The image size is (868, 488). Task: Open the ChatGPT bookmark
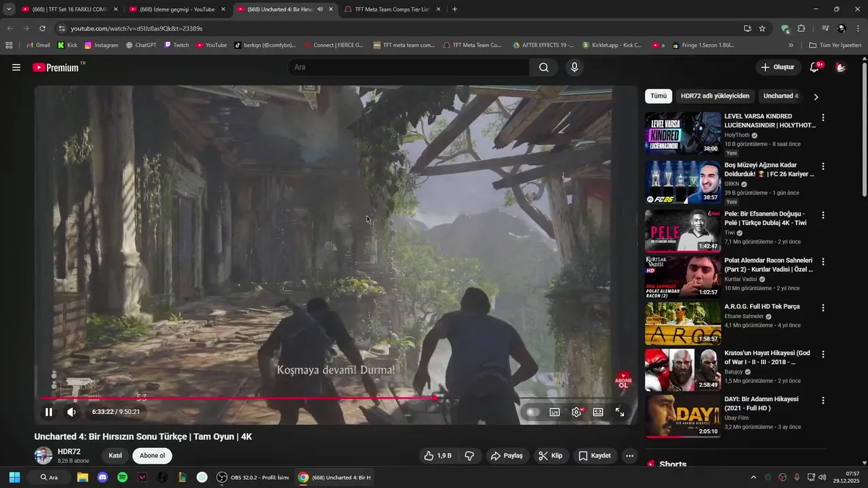[x=141, y=45]
